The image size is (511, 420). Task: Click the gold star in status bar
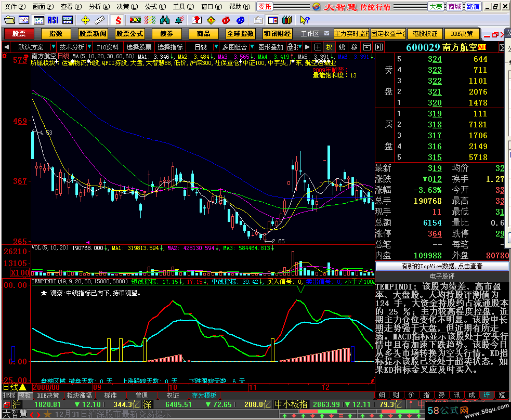pyautogui.click(x=48, y=414)
